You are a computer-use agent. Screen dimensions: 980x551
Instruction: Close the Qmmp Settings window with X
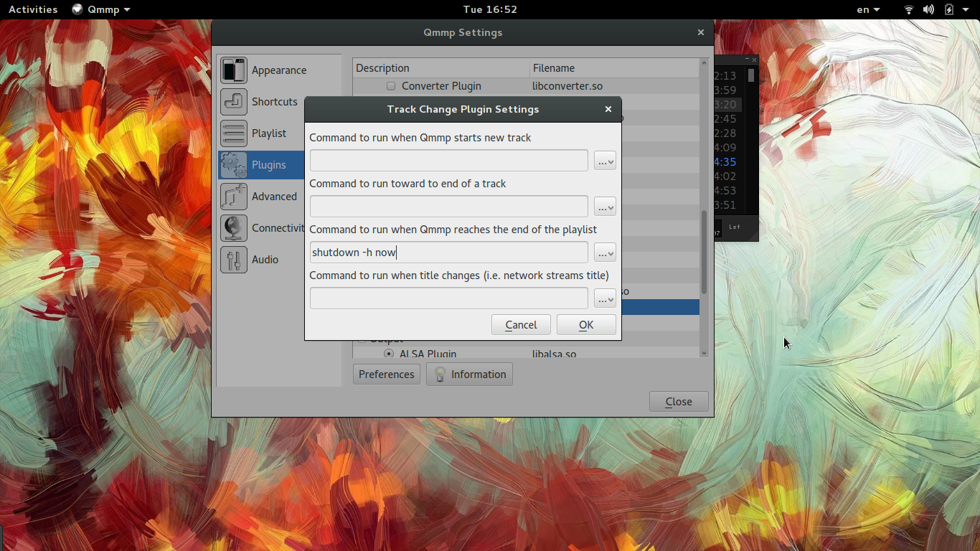[701, 32]
